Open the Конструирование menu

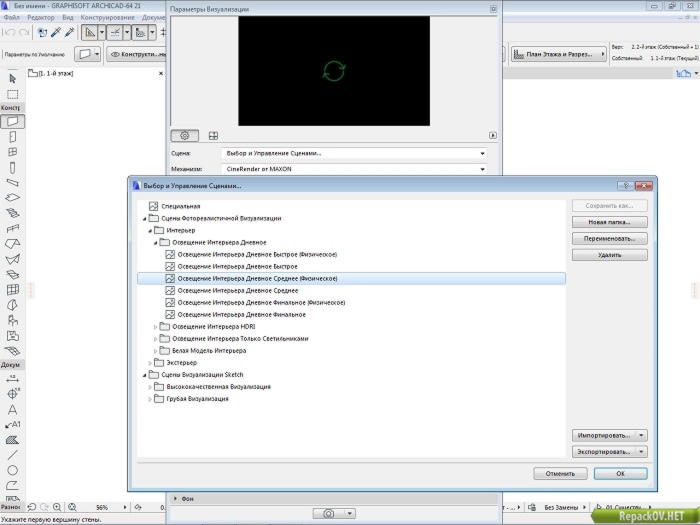108,17
